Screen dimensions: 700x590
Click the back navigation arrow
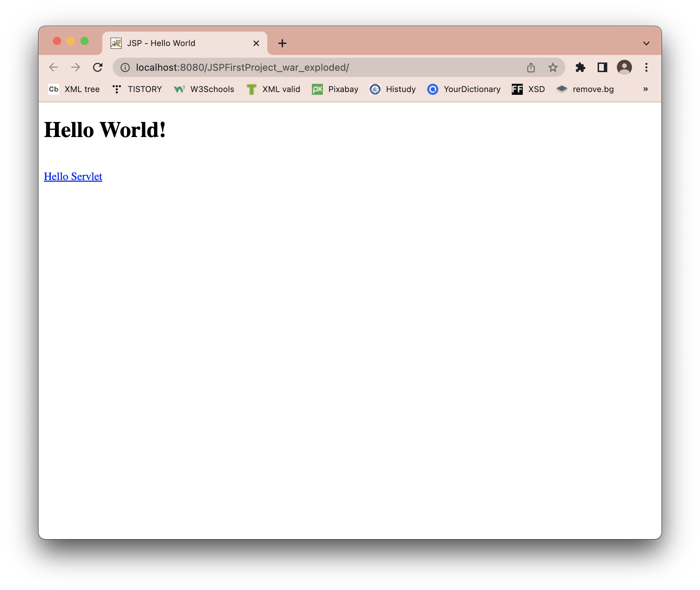54,67
